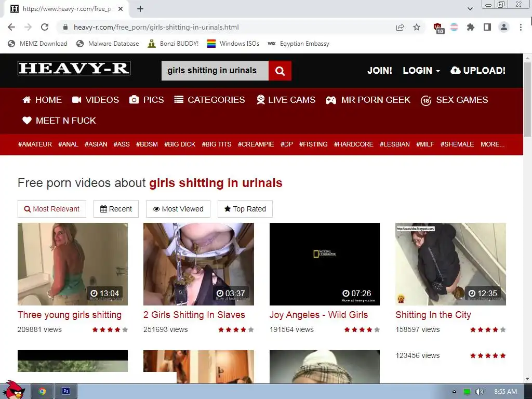
Task: Sort results by Recent
Action: click(116, 209)
